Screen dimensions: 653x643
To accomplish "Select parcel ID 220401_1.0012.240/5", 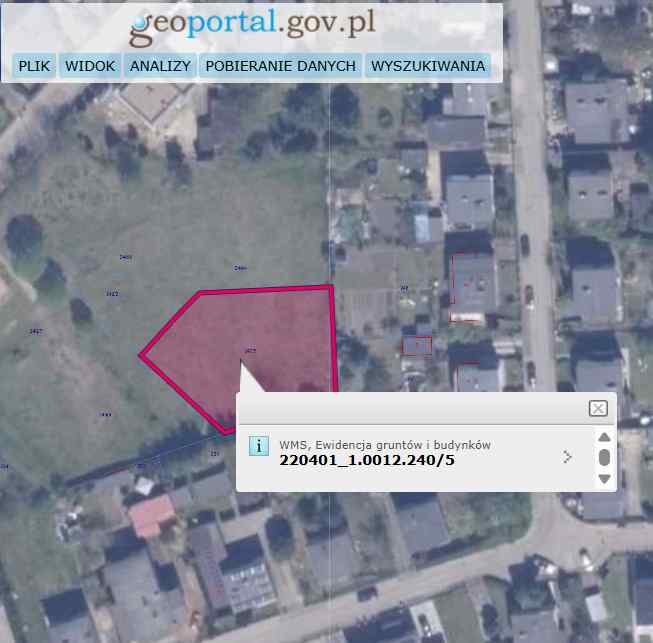I will point(367,460).
